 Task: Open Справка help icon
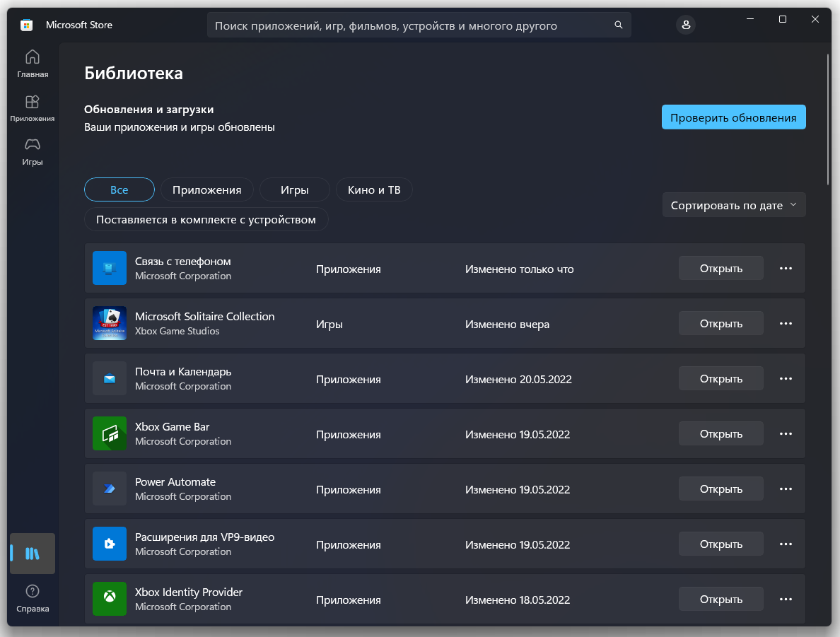(x=32, y=598)
